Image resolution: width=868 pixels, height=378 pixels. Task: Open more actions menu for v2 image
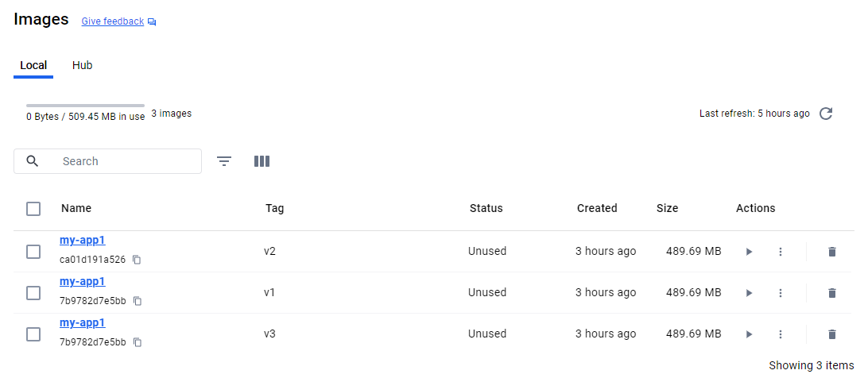(781, 252)
